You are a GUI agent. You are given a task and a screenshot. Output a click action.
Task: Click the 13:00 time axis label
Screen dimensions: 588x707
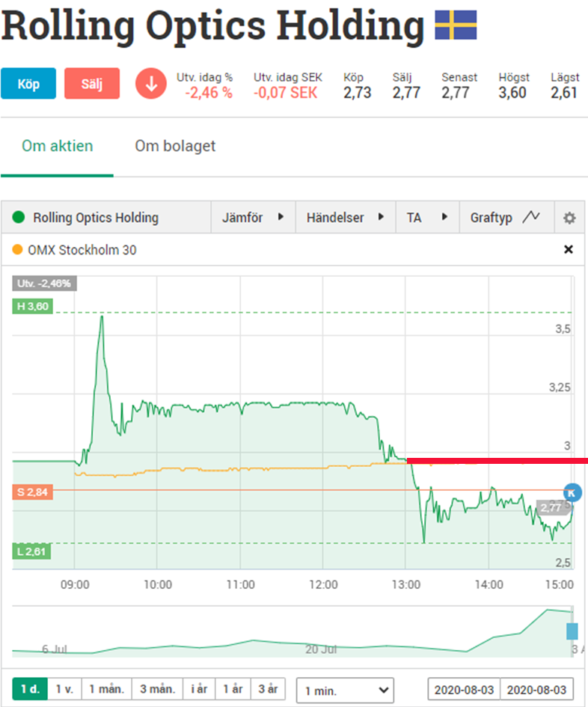(x=405, y=585)
